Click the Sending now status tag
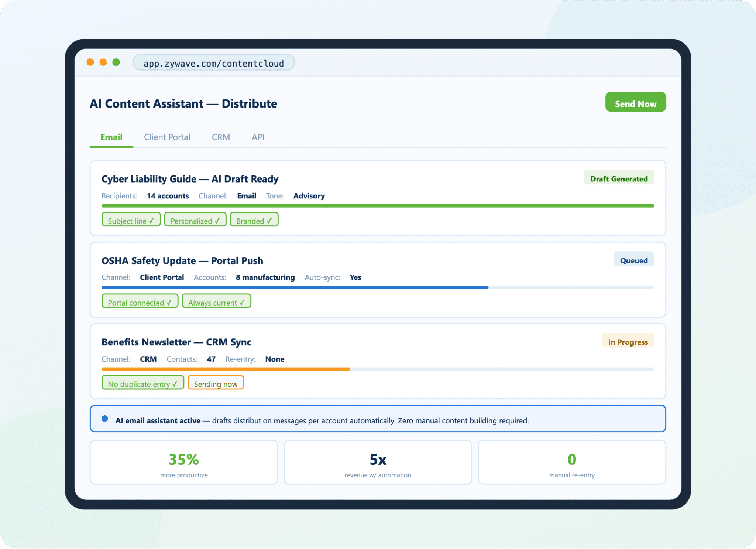 pos(216,383)
